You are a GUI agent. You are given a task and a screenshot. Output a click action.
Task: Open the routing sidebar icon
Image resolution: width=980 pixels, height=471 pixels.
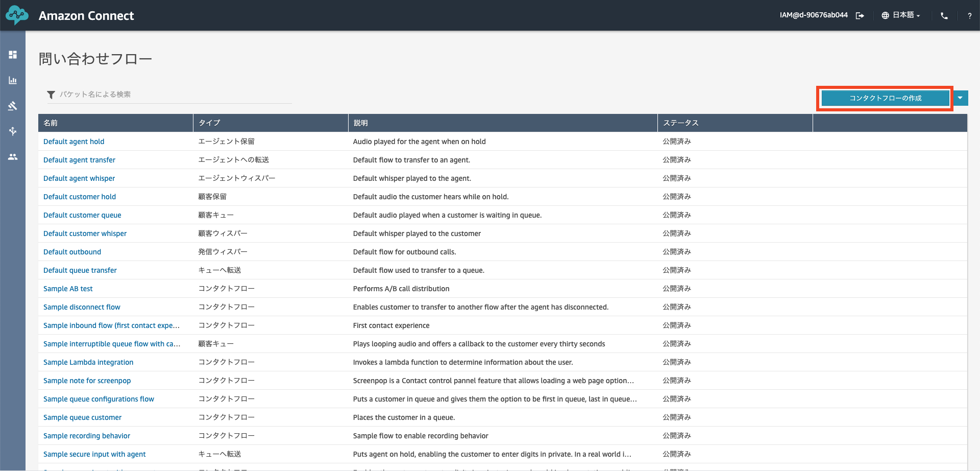(x=13, y=106)
